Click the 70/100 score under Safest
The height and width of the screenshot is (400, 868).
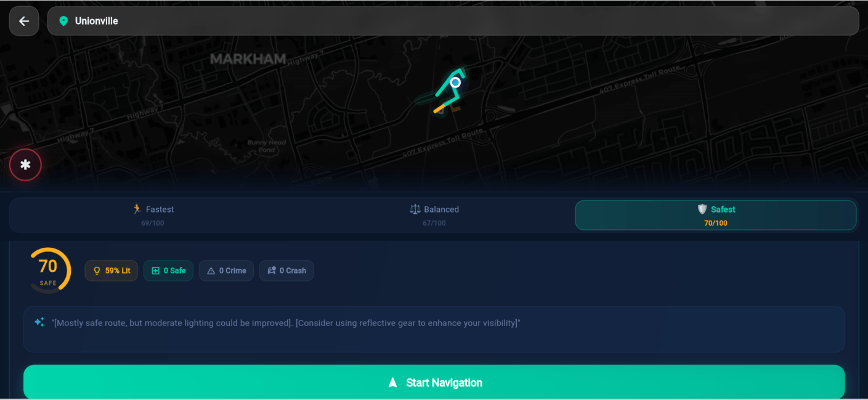tap(716, 223)
